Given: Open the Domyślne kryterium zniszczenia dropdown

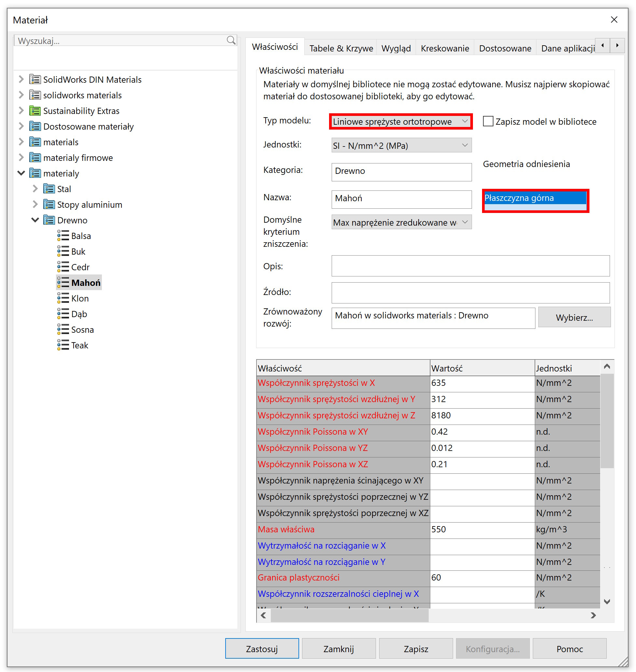Looking at the screenshot, I should 401,222.
